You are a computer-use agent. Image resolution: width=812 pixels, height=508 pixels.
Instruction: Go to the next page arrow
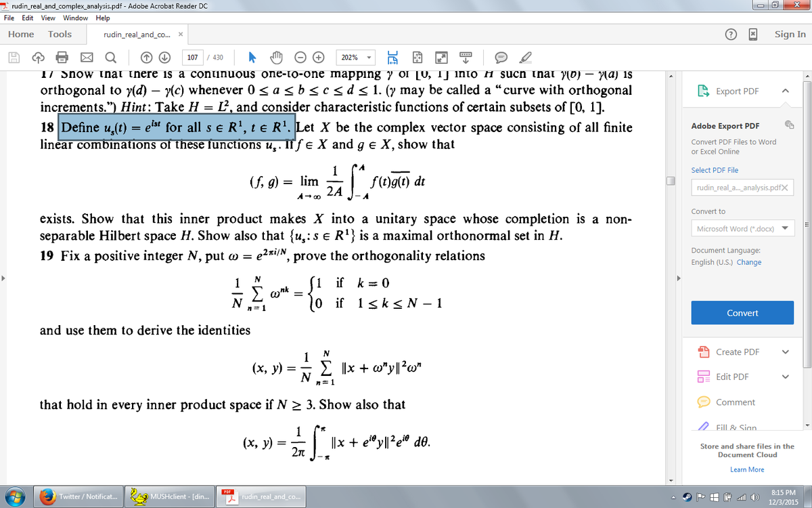click(x=164, y=58)
